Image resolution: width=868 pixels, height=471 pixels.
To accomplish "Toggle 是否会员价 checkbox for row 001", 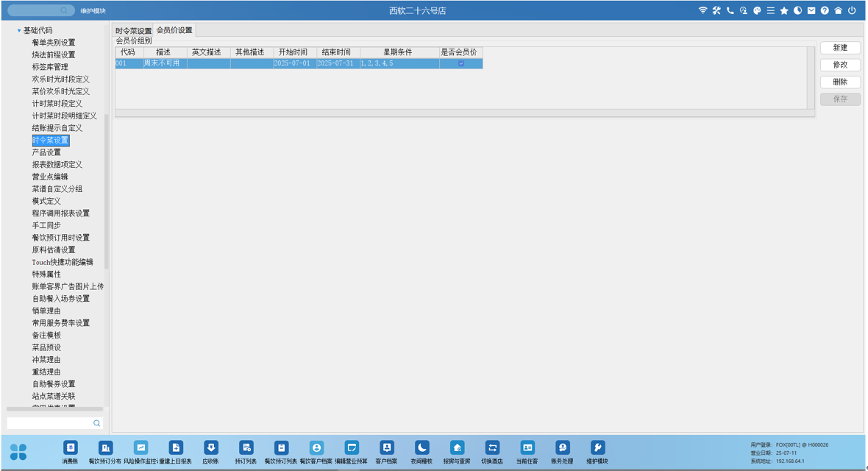I will (461, 64).
